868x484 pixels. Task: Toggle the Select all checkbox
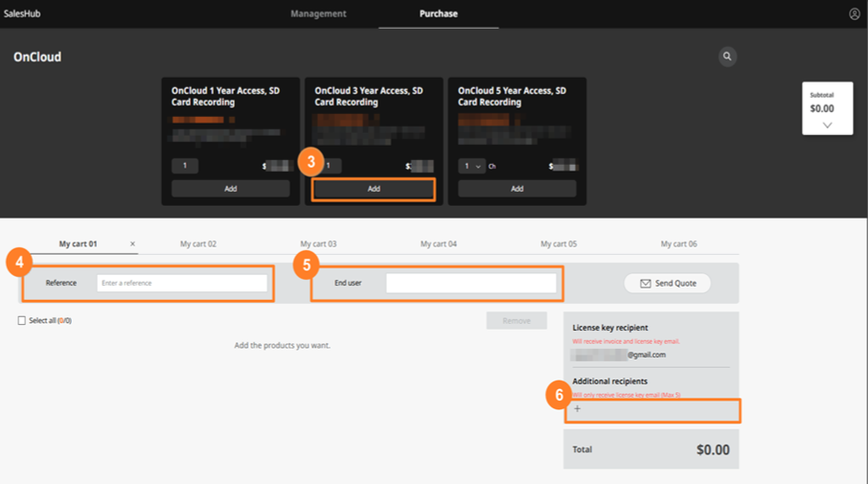[22, 321]
